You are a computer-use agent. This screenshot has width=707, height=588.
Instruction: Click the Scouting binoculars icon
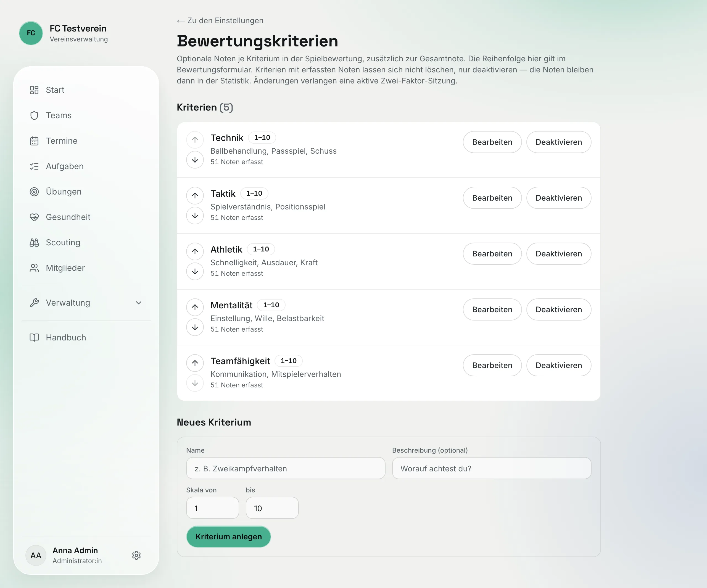click(34, 243)
